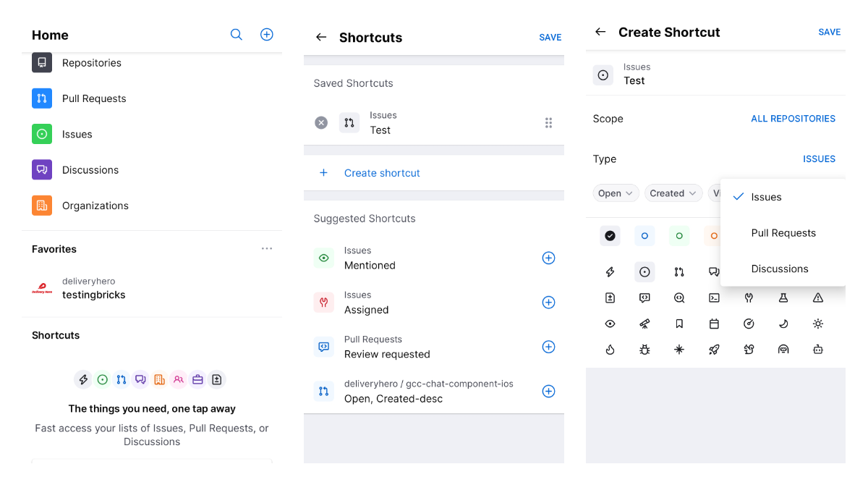868x485 pixels.
Task: Toggle removal of the Issues Test saved shortcut
Action: pyautogui.click(x=321, y=122)
